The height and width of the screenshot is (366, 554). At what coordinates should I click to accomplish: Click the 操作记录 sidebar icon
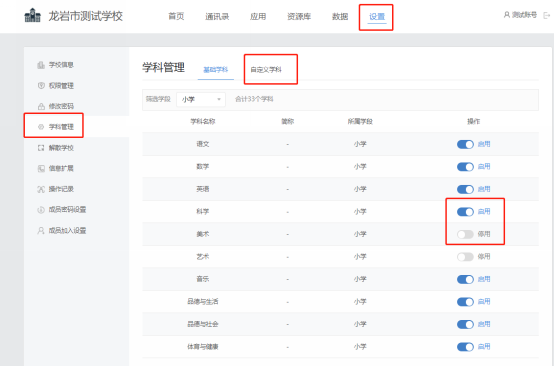click(x=41, y=189)
